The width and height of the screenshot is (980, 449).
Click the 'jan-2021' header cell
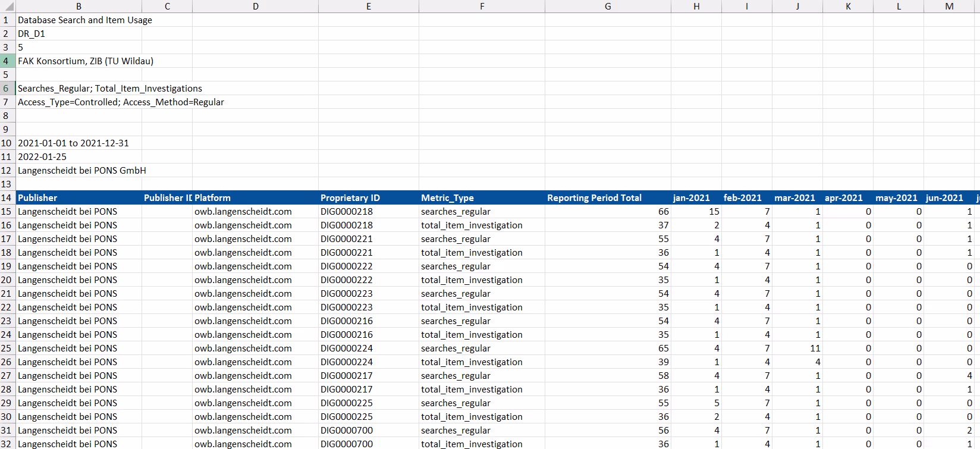coord(696,198)
